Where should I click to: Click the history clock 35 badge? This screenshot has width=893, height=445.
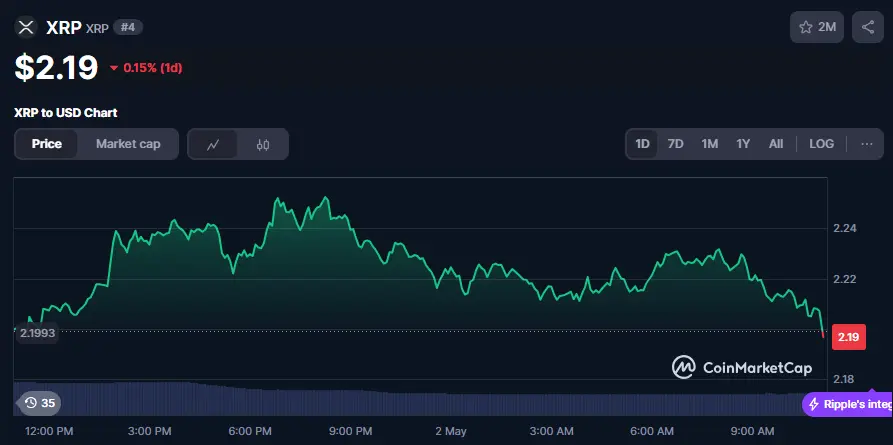(x=40, y=403)
